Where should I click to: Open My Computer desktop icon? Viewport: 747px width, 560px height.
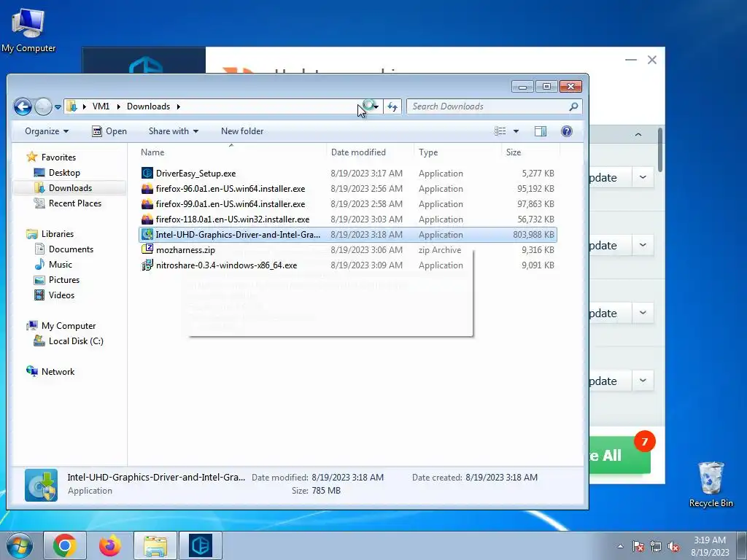coord(28,29)
